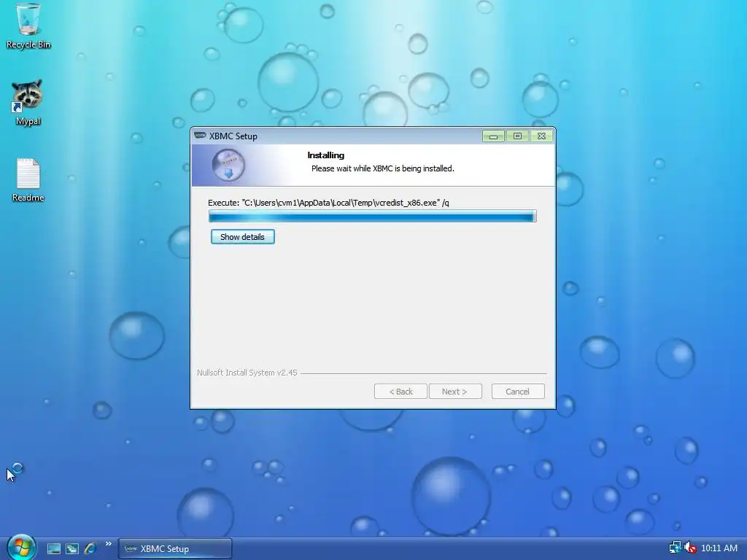This screenshot has height=560, width=747.
Task: Click the Show details button
Action: click(x=242, y=237)
